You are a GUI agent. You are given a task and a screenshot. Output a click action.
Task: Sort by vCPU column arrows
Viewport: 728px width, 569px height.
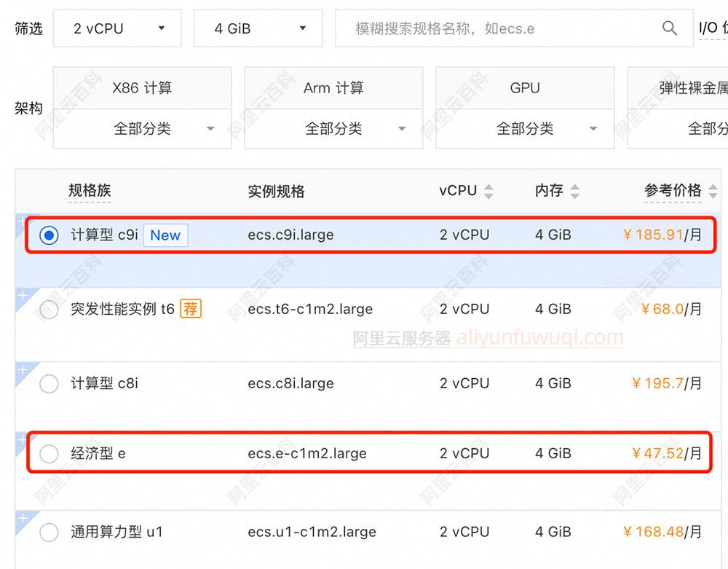point(488,192)
